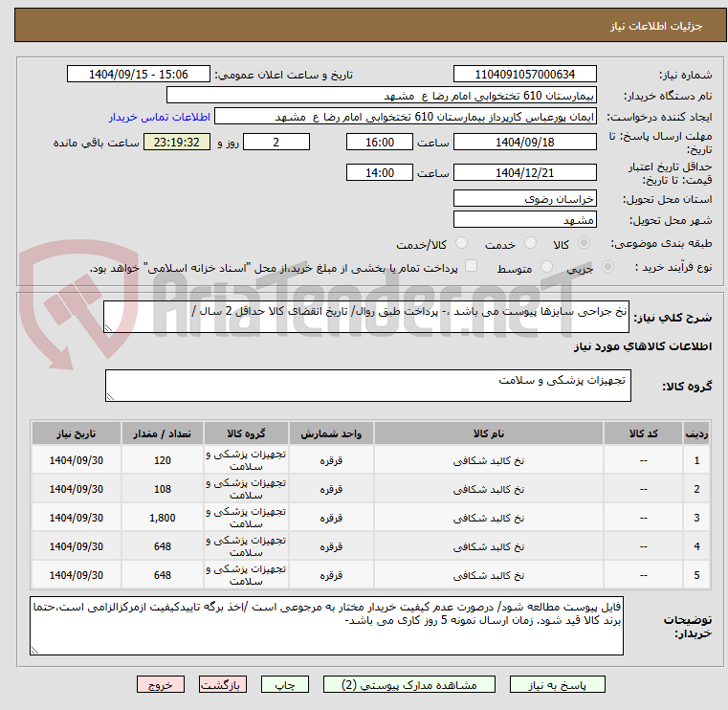Click the اطلاعات کالاهای مورد نیاز heading
This screenshot has width=728, height=710.
(643, 346)
